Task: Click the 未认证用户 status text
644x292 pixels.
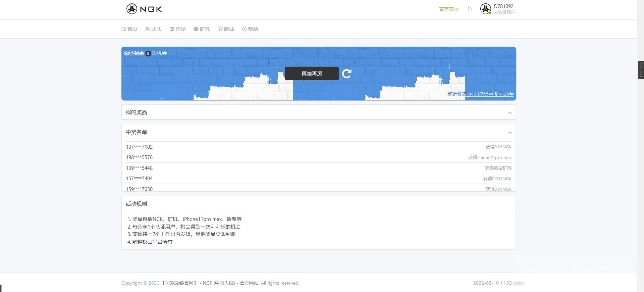Action: coord(504,12)
